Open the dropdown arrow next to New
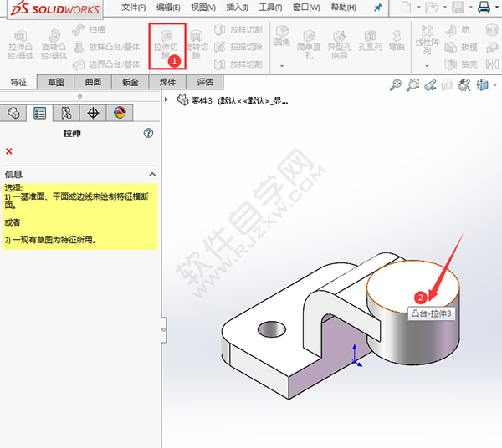 coord(418,7)
